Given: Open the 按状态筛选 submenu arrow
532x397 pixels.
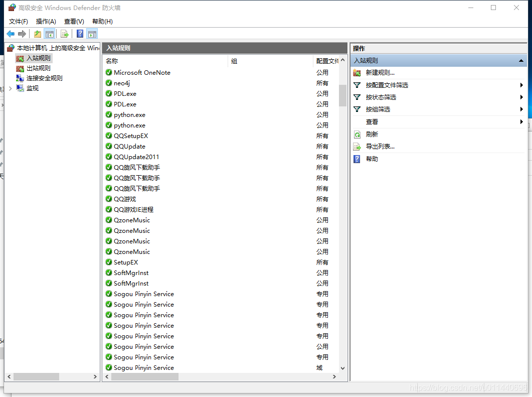Looking at the screenshot, I should 521,97.
